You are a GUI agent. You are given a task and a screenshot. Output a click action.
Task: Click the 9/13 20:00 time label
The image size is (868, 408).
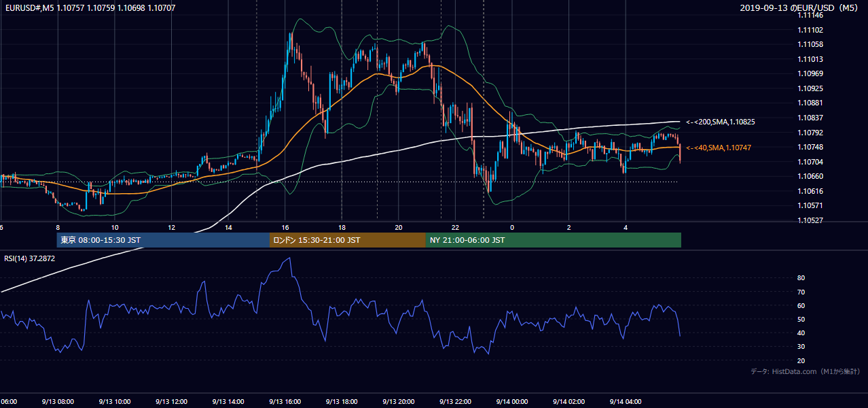tap(399, 402)
